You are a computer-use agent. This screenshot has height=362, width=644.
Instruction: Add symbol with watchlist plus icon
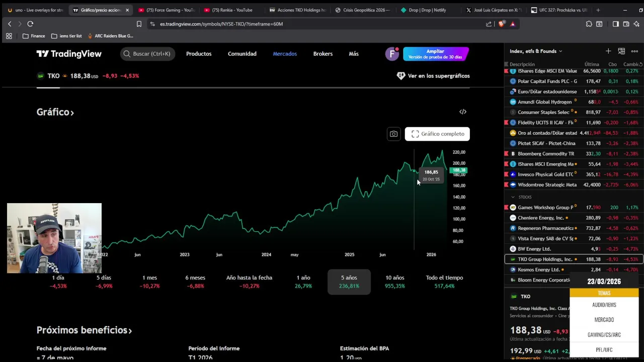608,51
